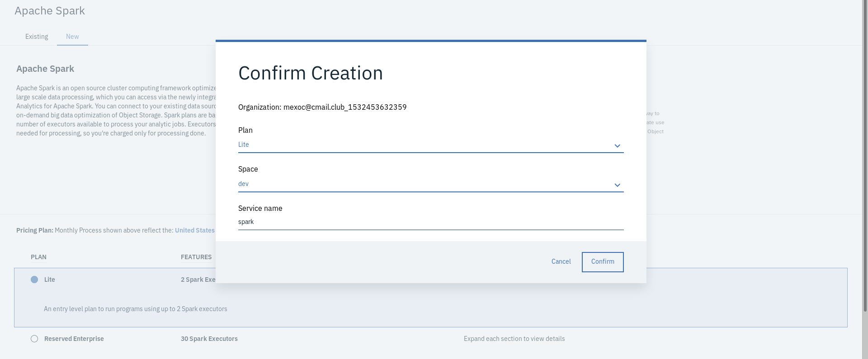Click the Confirm button
This screenshot has width=868, height=359.
(x=603, y=262)
